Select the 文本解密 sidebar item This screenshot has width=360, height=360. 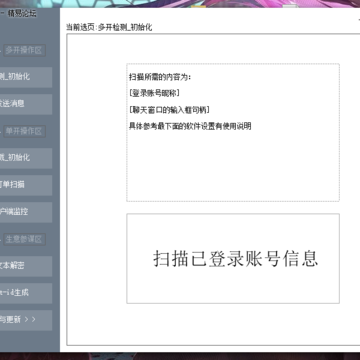point(26,266)
